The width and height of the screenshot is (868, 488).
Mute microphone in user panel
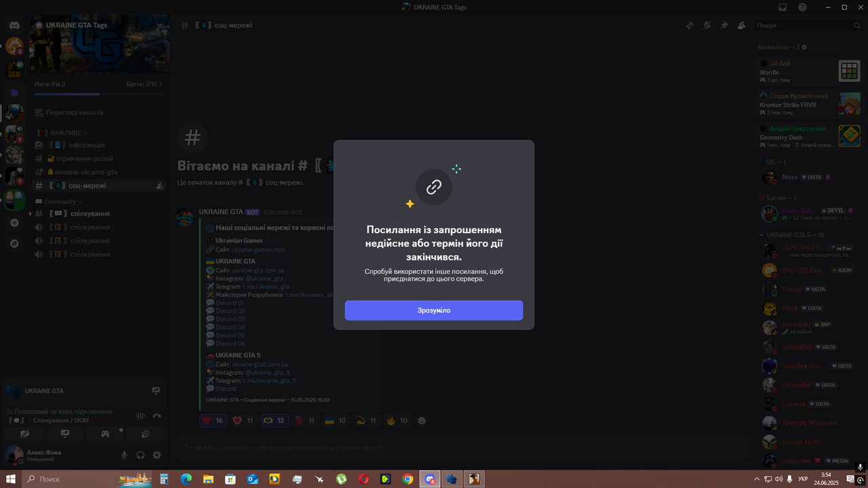point(124,455)
